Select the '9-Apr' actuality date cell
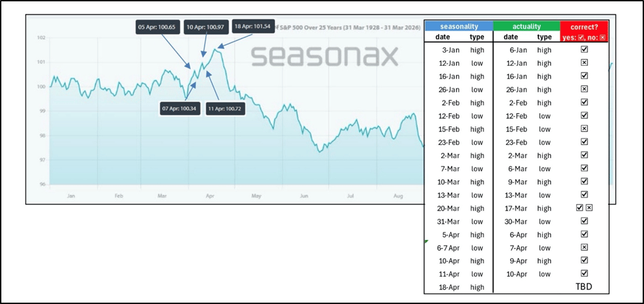 point(517,261)
